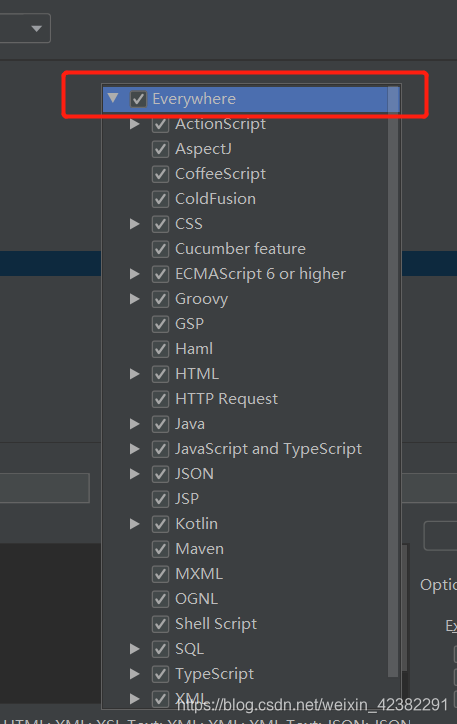Uncheck the Everywhere checkbox
457x724 pixels.
tap(138, 99)
